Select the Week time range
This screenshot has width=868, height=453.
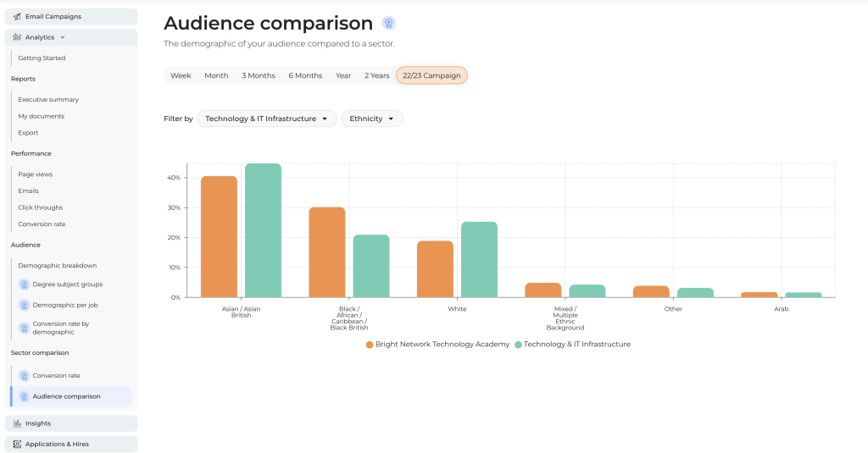point(181,75)
